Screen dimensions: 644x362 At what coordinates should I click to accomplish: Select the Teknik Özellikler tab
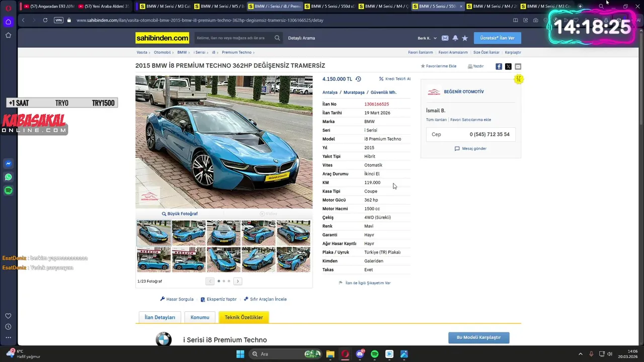point(244,317)
